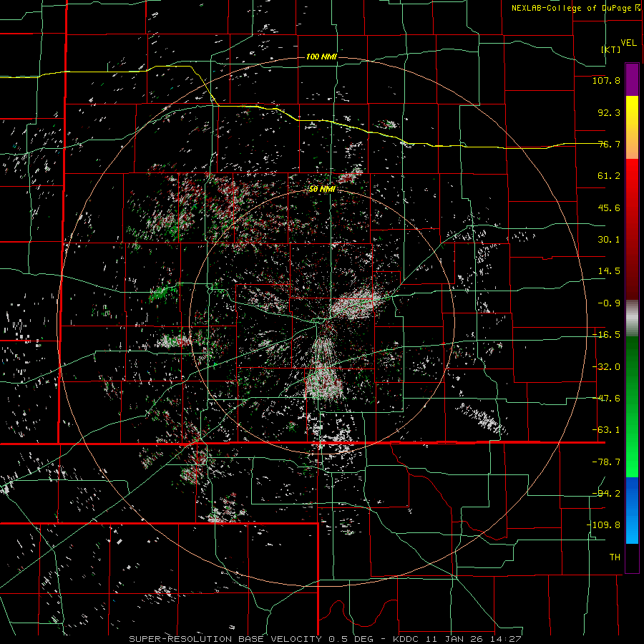Click the -63.1 velocity scale value
The height and width of the screenshot is (644, 644).
coord(606,430)
